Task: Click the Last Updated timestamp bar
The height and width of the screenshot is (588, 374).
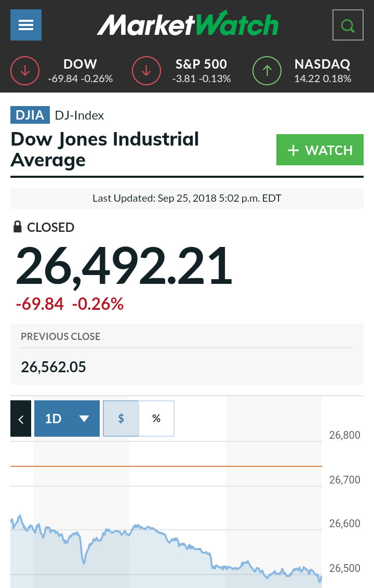Action: tap(187, 198)
